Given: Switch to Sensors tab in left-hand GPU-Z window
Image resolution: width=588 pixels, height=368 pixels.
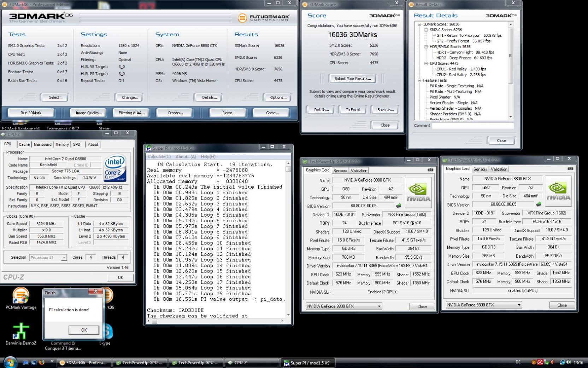Looking at the screenshot, I should tap(340, 171).
